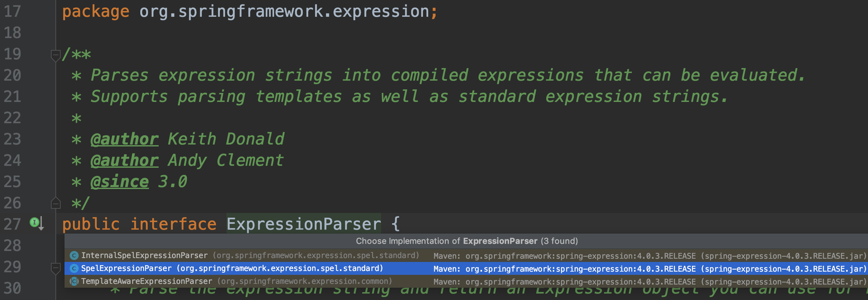The image size is (868, 300).
Task: Click the implemented-by gutter icon on line 27
Action: pyautogui.click(x=36, y=223)
